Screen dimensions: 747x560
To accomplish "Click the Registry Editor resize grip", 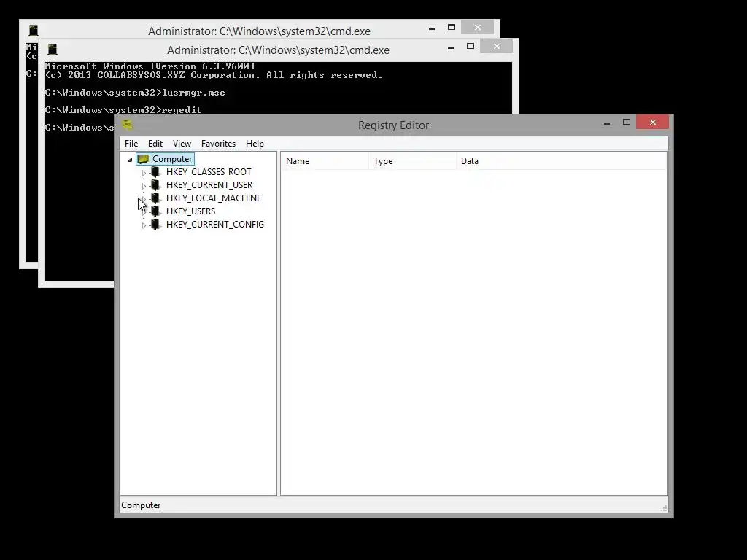I will [x=664, y=508].
